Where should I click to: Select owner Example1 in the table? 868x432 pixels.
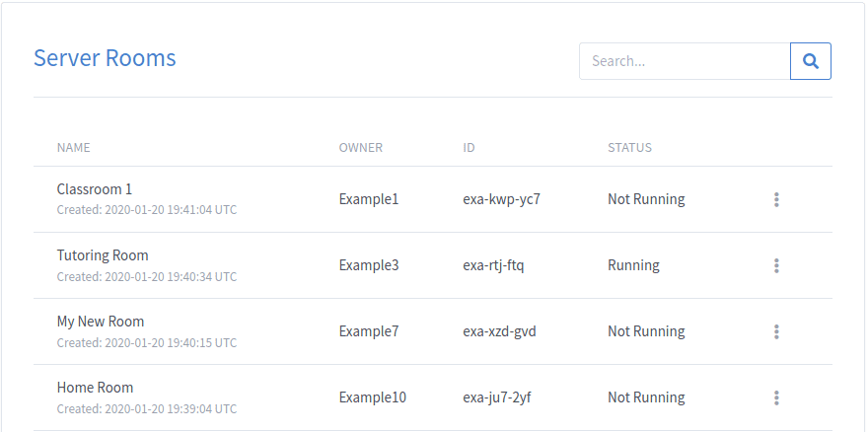(369, 199)
